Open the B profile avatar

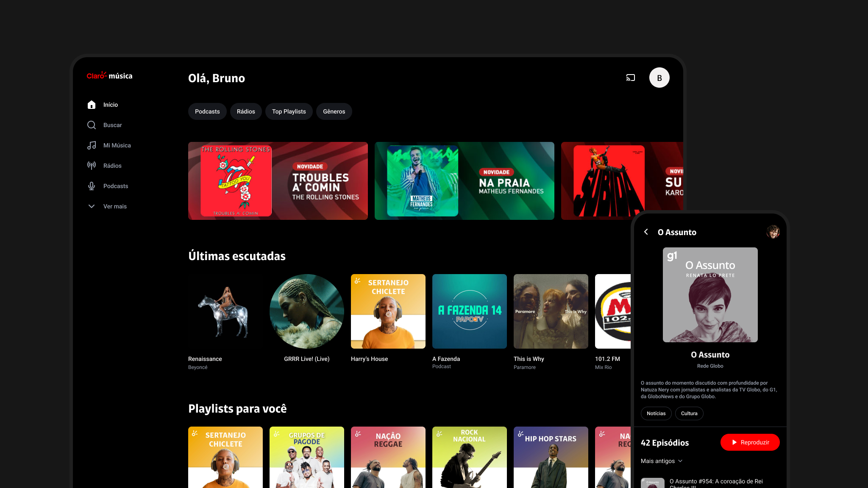[659, 78]
